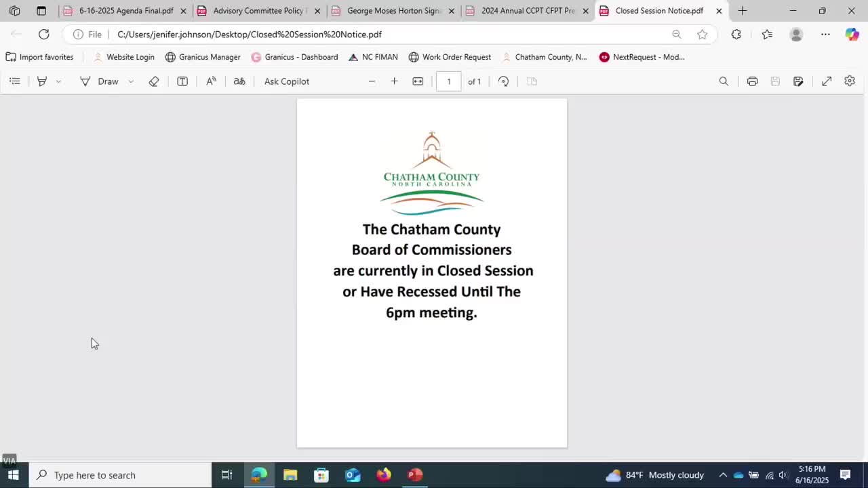This screenshot has height=488, width=868.
Task: Open Task View
Action: point(227,475)
